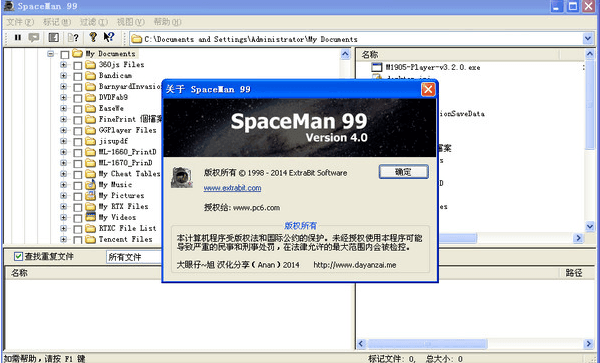The width and height of the screenshot is (600, 363).
Task: Check the GGPlayer Files checkbox
Action: pos(78,131)
